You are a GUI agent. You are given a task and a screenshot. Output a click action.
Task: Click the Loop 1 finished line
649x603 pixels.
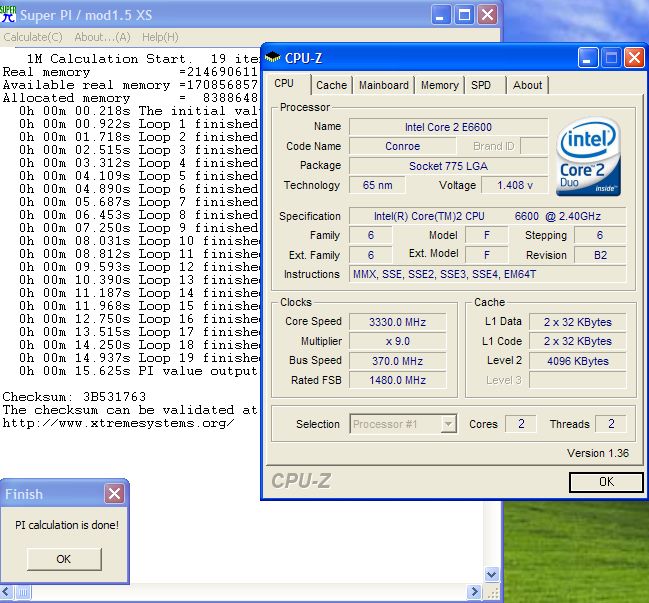click(x=138, y=124)
